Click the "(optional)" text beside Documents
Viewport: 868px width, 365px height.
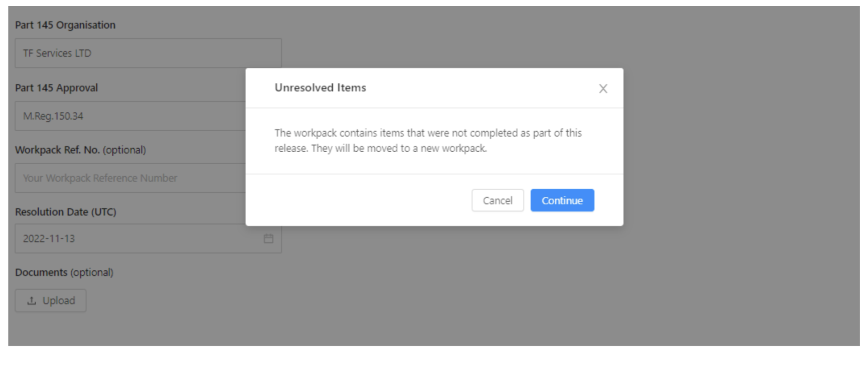coord(92,272)
